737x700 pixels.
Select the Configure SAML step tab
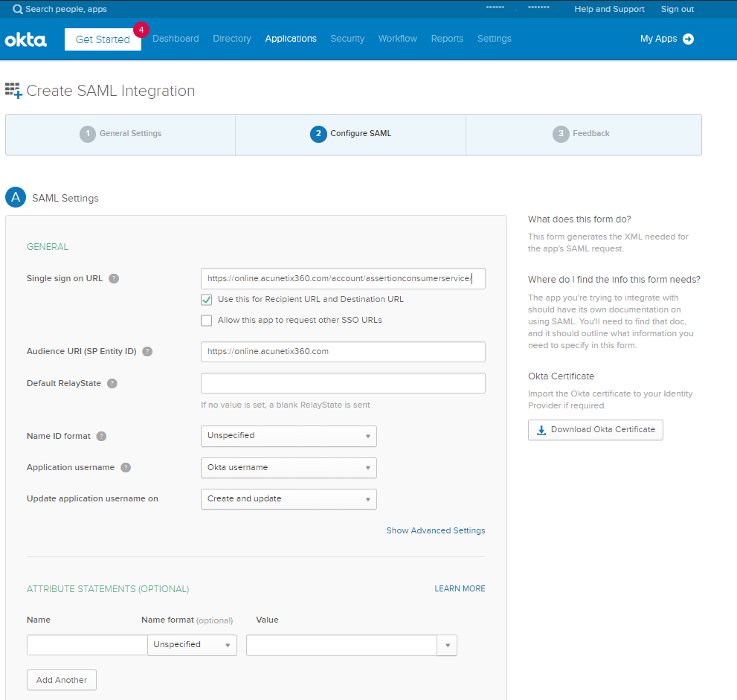coord(350,135)
